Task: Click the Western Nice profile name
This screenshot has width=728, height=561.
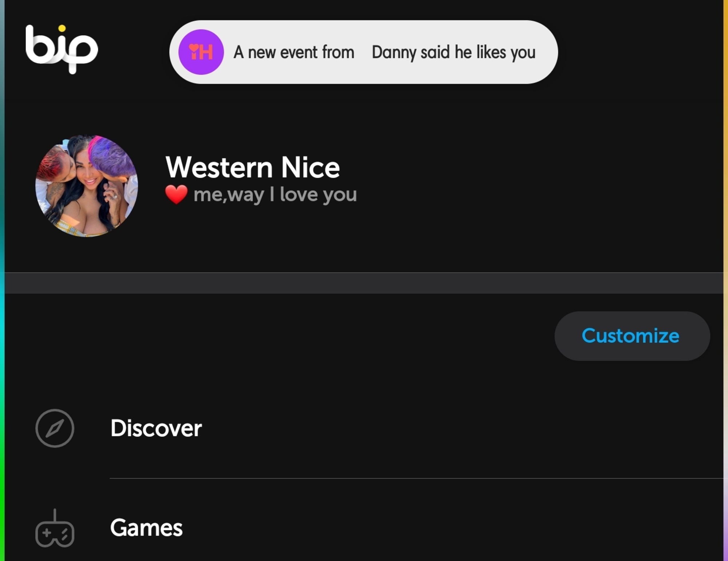Action: (x=253, y=167)
